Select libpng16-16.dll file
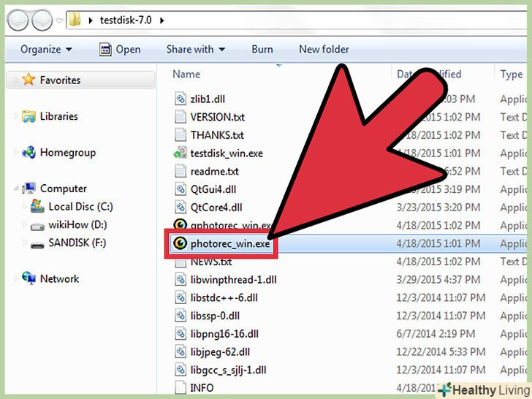 pos(224,334)
